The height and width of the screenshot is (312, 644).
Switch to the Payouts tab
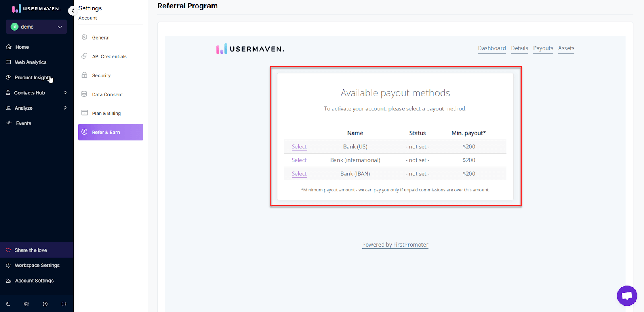pyautogui.click(x=543, y=48)
